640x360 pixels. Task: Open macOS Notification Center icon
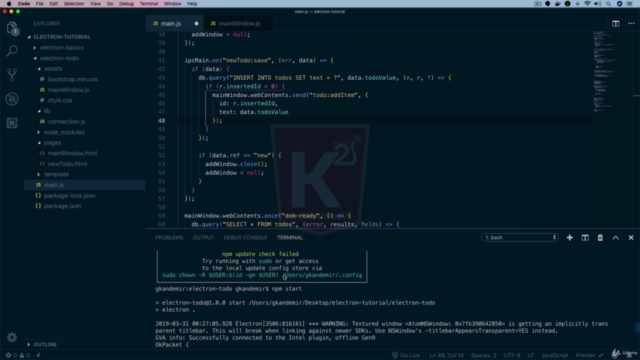(629, 4)
